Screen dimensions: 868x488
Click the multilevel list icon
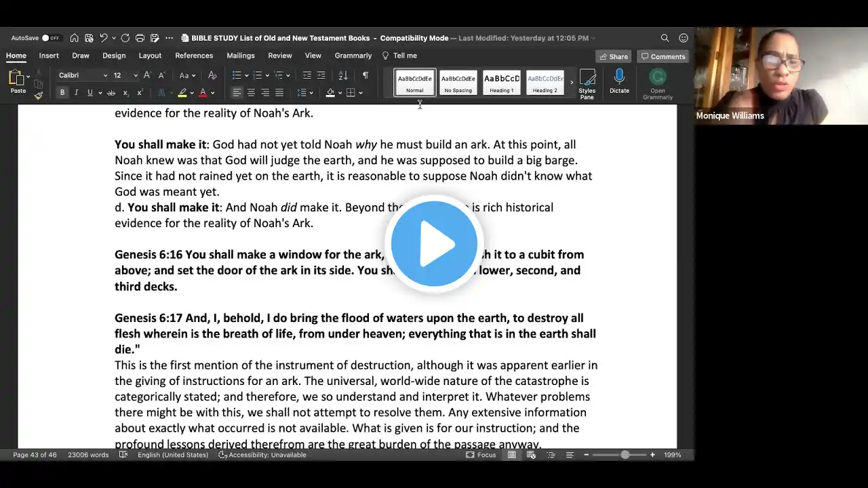(x=278, y=75)
